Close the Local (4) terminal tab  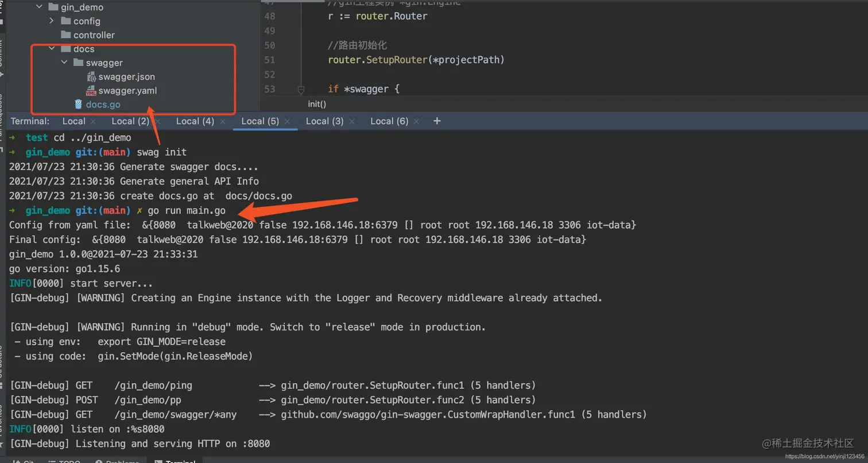tap(223, 121)
